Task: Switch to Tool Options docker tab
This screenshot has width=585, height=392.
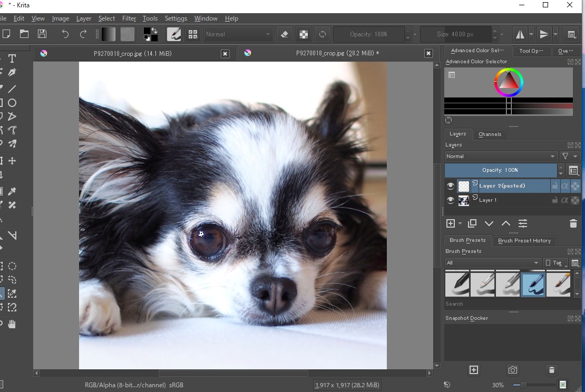Action: pos(531,51)
